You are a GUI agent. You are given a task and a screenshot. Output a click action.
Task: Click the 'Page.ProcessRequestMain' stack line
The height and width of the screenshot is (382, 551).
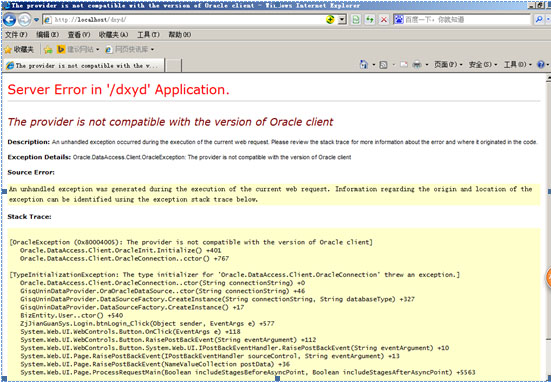point(248,372)
